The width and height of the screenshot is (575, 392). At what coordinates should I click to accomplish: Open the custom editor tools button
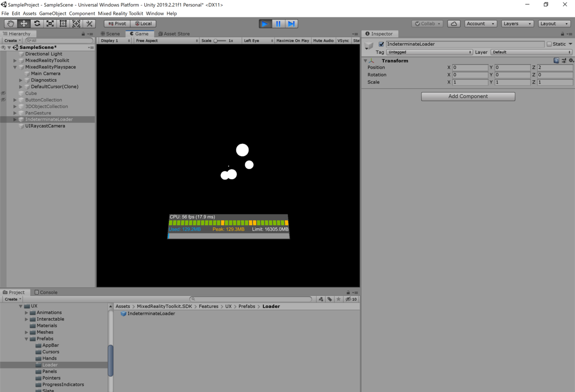pyautogui.click(x=89, y=23)
